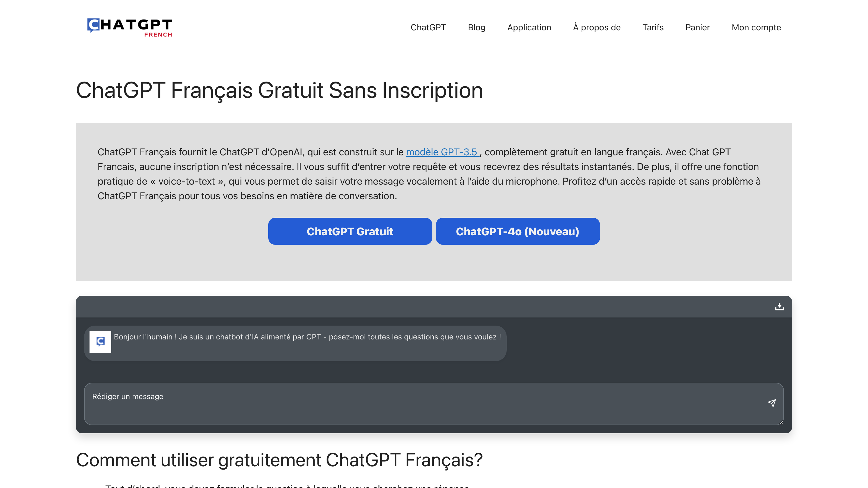This screenshot has height=488, width=868.
Task: Click the ChatGPT Gratuit button
Action: click(x=350, y=231)
